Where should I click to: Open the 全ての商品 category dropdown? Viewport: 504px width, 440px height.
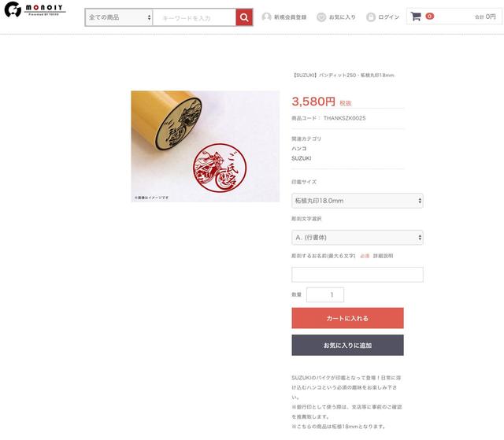click(x=119, y=17)
